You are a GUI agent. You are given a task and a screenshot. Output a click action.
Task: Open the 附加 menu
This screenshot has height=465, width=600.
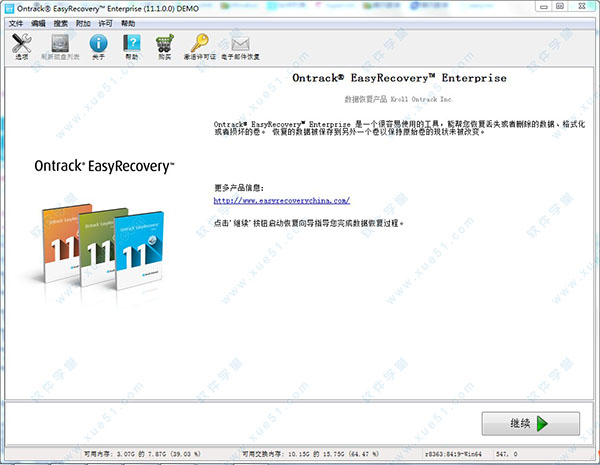(82, 22)
